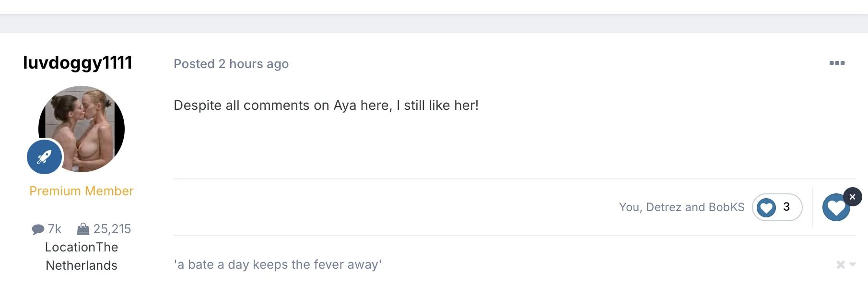Remove your reaction with the X badge

coord(852,197)
